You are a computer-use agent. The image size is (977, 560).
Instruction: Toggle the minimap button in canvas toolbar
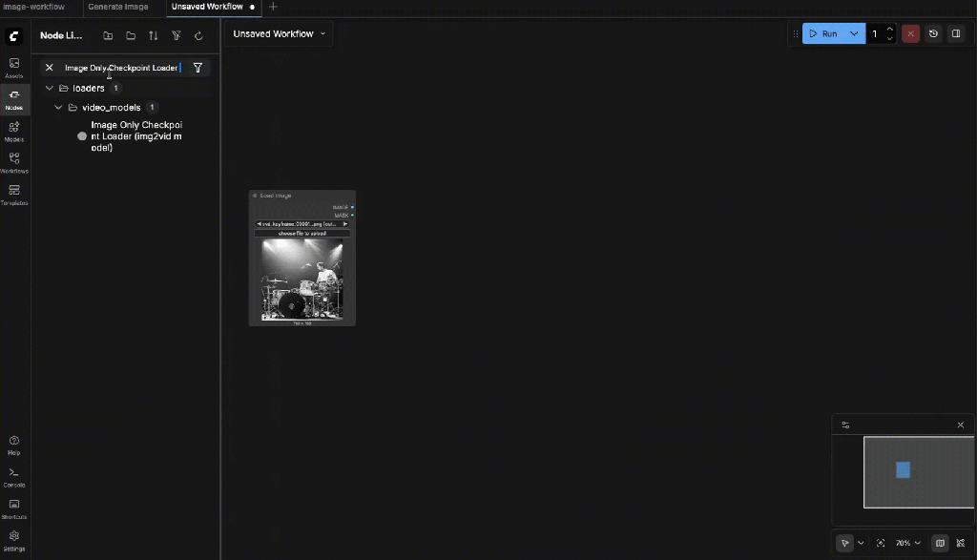940,543
